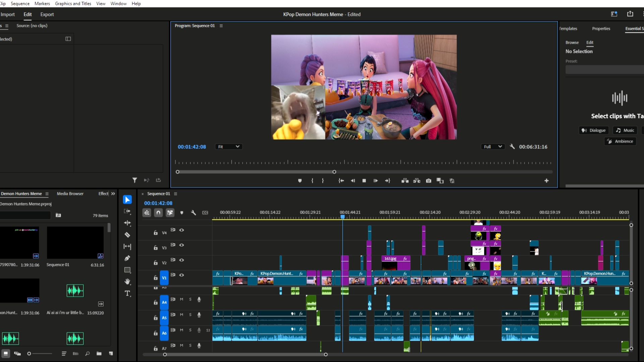Toggle Linked Selection in timeline

170,213
